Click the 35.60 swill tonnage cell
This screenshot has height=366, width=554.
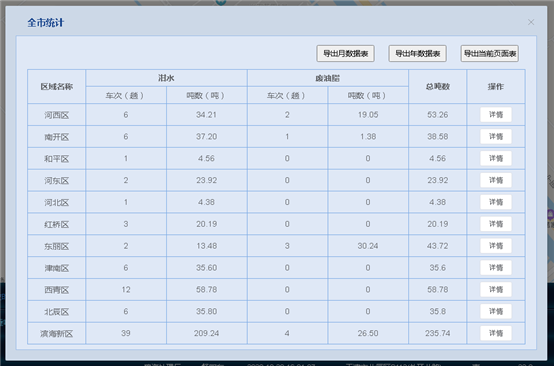(207, 268)
